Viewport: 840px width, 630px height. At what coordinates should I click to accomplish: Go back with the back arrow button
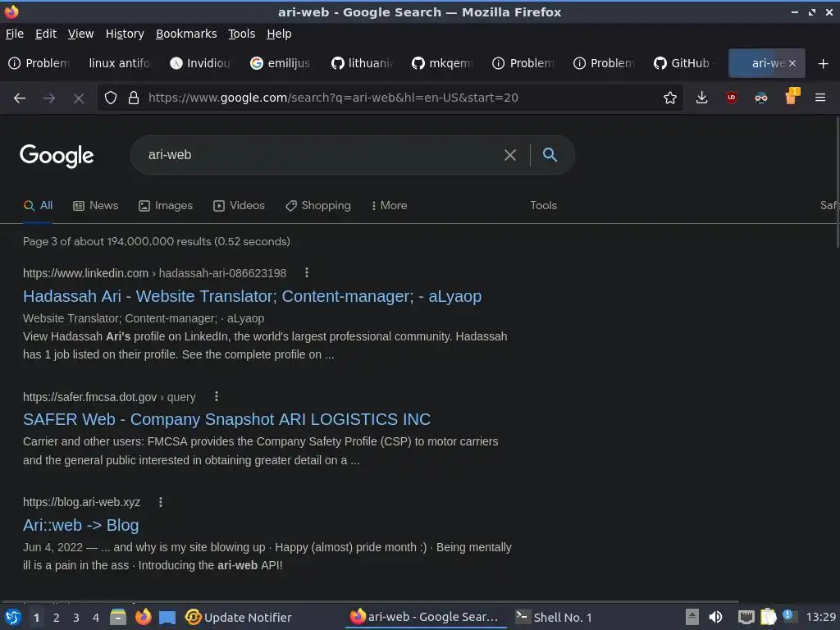(x=20, y=98)
